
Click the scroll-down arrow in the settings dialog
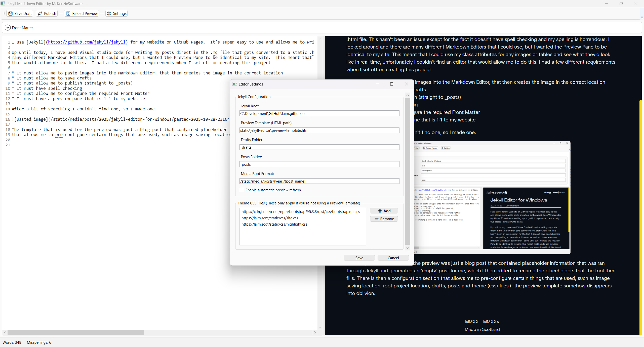pyautogui.click(x=407, y=248)
